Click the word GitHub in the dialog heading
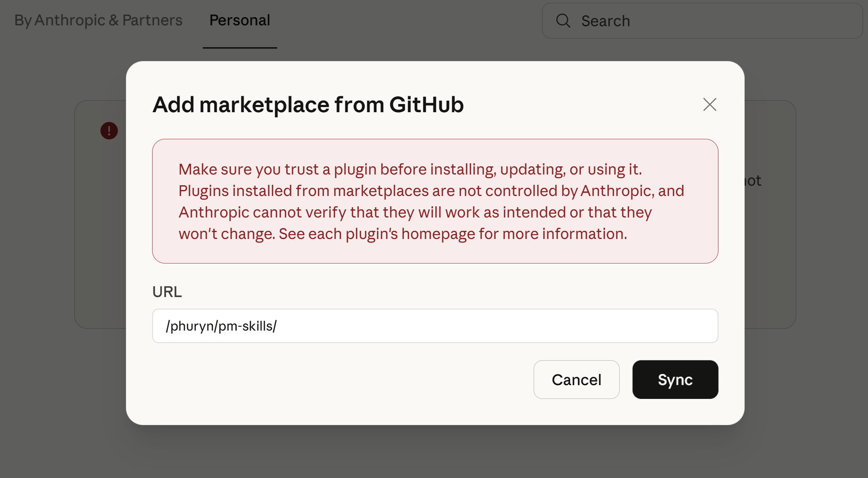This screenshot has width=868, height=478. coord(426,104)
